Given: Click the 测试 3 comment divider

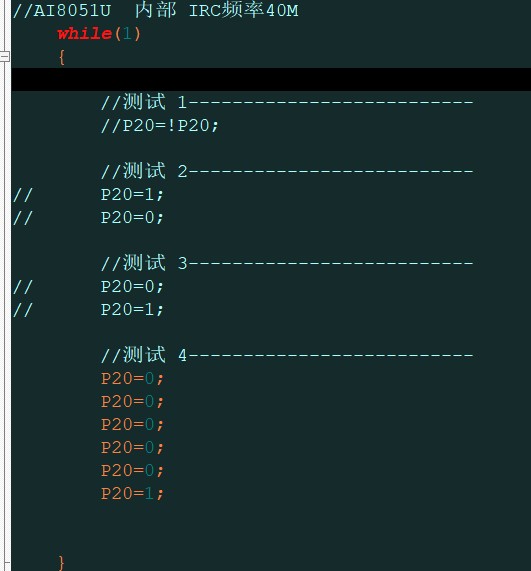Looking at the screenshot, I should tap(287, 263).
